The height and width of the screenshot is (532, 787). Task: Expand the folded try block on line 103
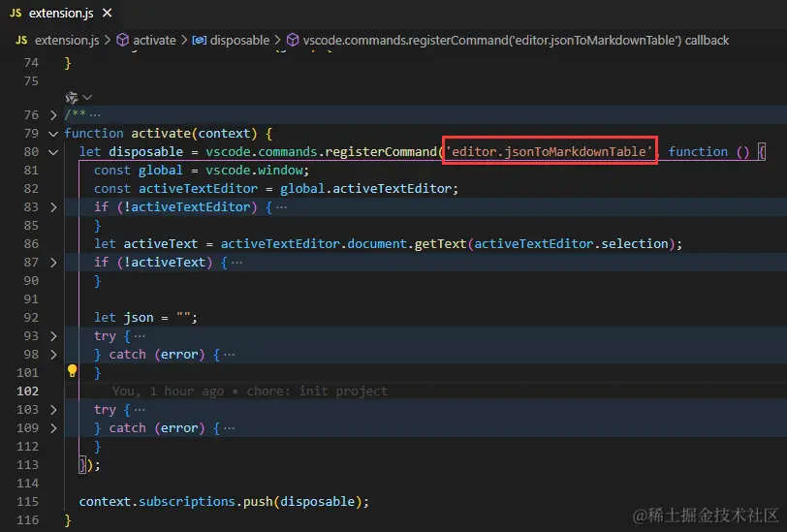[53, 410]
